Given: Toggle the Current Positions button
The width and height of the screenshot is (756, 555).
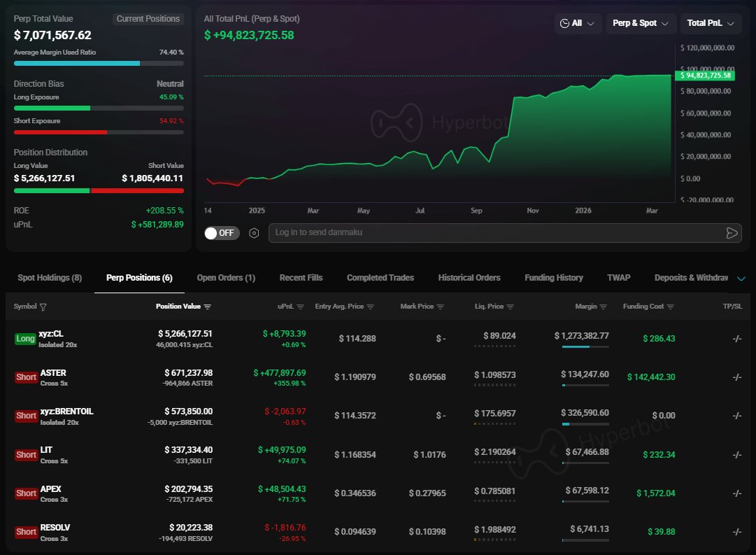Looking at the screenshot, I should pos(148,19).
